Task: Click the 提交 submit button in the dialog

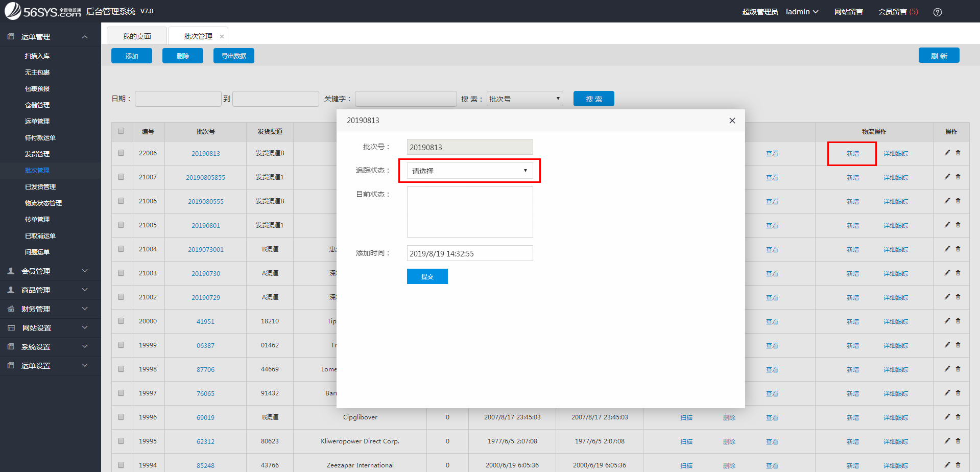Action: point(427,276)
